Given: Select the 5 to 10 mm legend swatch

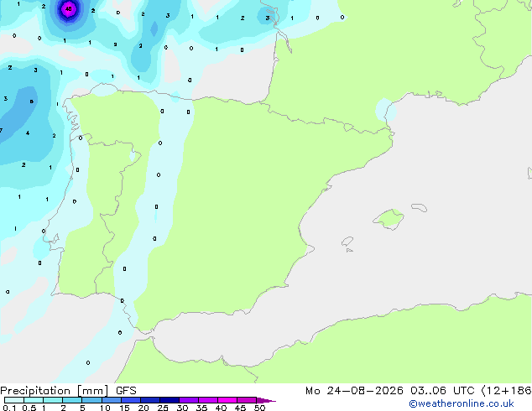Looking at the screenshot, I should pos(91,400).
